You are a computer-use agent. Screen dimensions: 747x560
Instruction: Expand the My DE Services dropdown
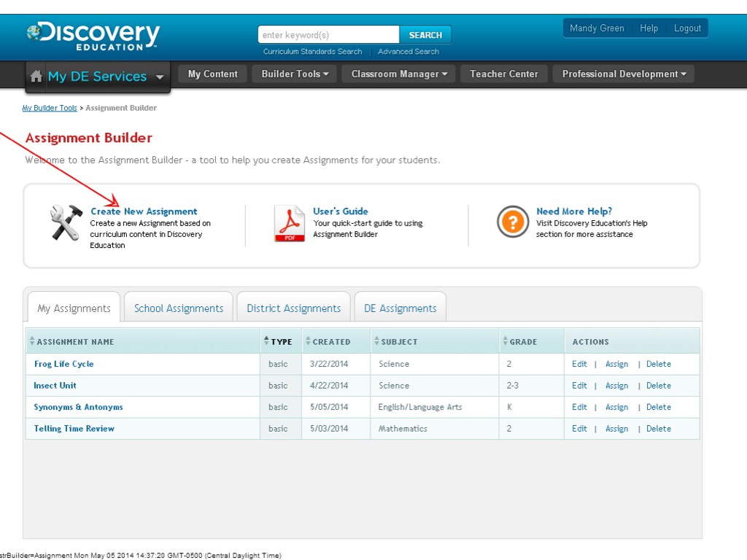point(160,77)
